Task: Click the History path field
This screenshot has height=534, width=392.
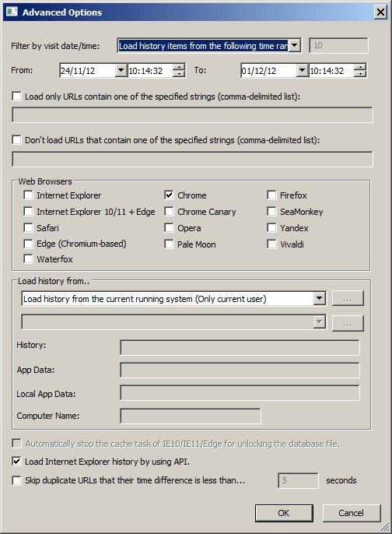Action: [x=240, y=347]
